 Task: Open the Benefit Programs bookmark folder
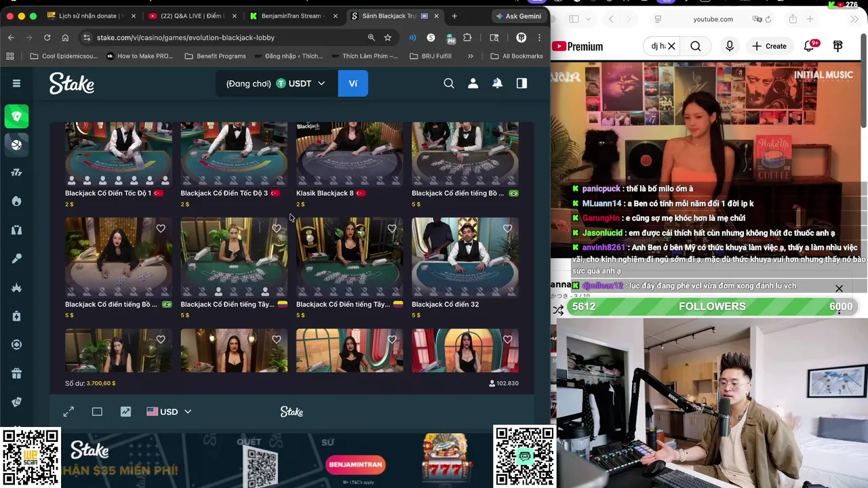coord(215,56)
